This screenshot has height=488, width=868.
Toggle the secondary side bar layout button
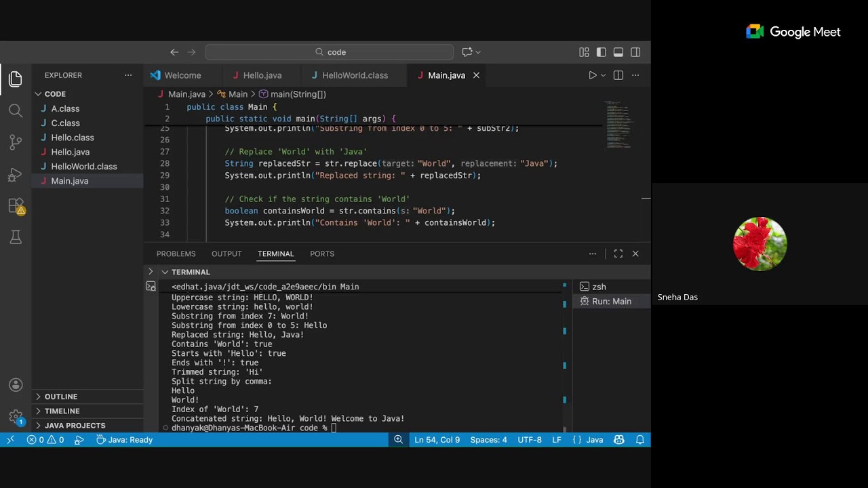click(635, 52)
